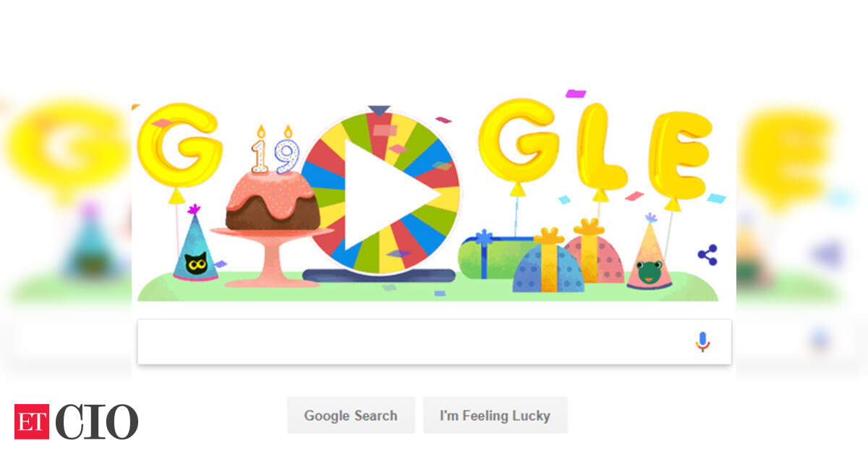Click the microphone voice search icon

pyautogui.click(x=702, y=342)
